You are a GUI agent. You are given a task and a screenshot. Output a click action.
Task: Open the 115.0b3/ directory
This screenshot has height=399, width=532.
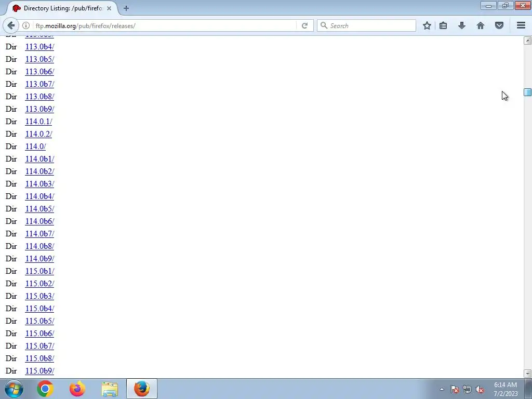coord(39,296)
